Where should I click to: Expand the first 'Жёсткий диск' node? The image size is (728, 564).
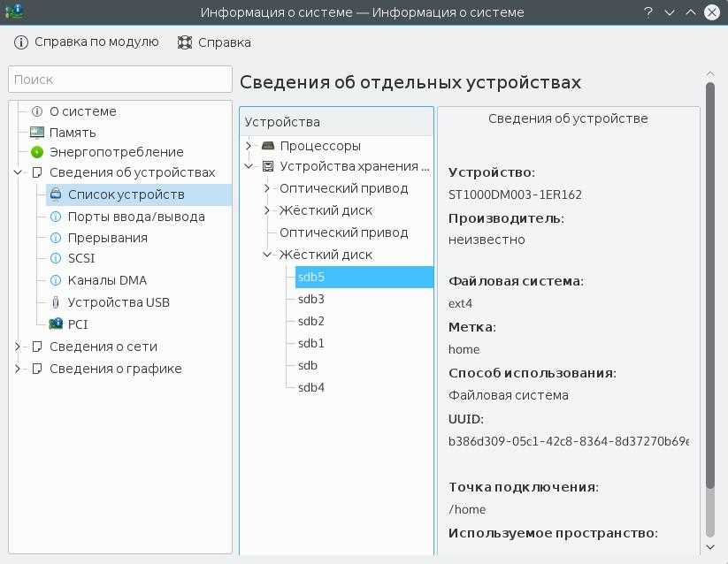[x=267, y=210]
